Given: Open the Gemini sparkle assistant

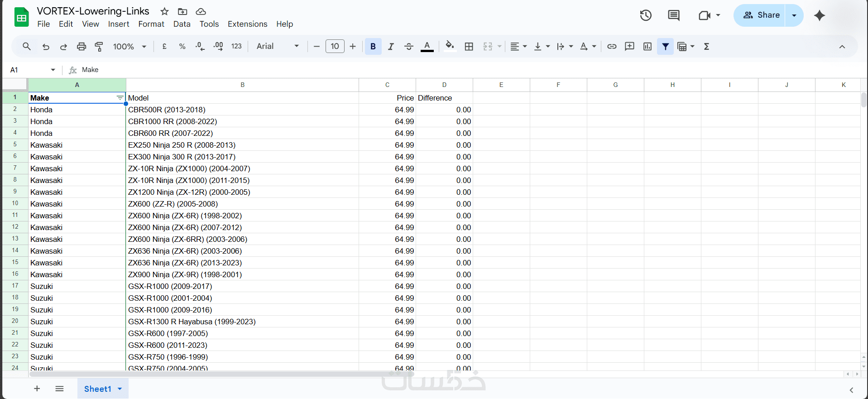Looking at the screenshot, I should 820,15.
